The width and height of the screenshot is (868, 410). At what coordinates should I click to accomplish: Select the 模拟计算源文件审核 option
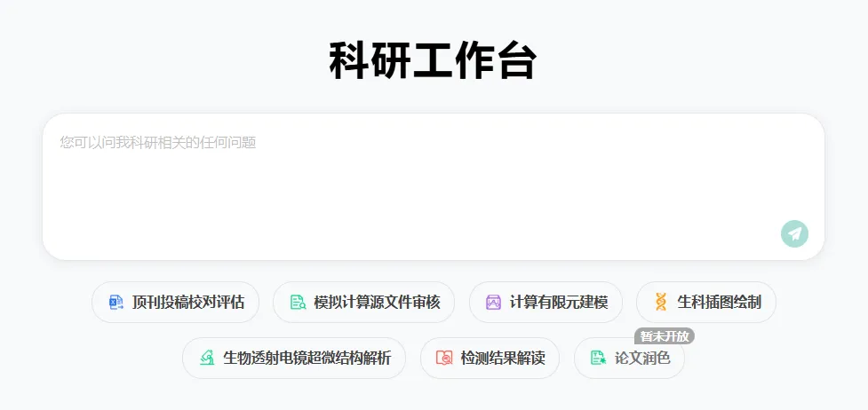[363, 303]
